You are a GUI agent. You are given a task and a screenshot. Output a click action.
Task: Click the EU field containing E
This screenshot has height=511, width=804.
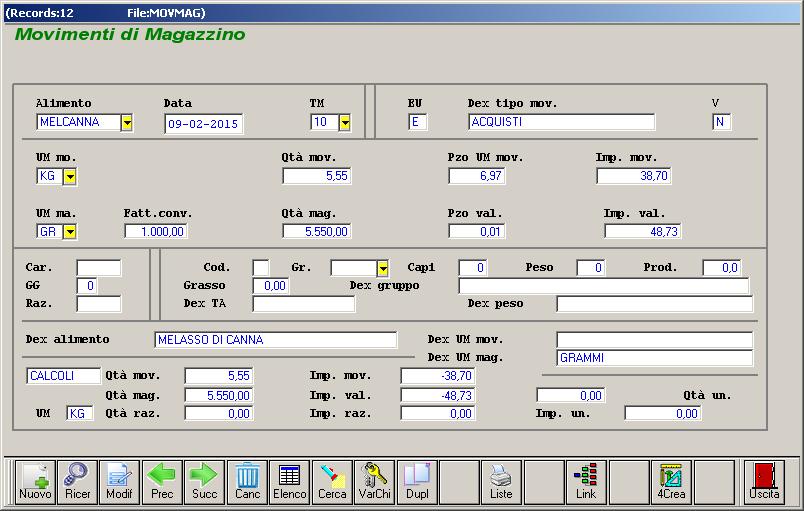pyautogui.click(x=418, y=122)
